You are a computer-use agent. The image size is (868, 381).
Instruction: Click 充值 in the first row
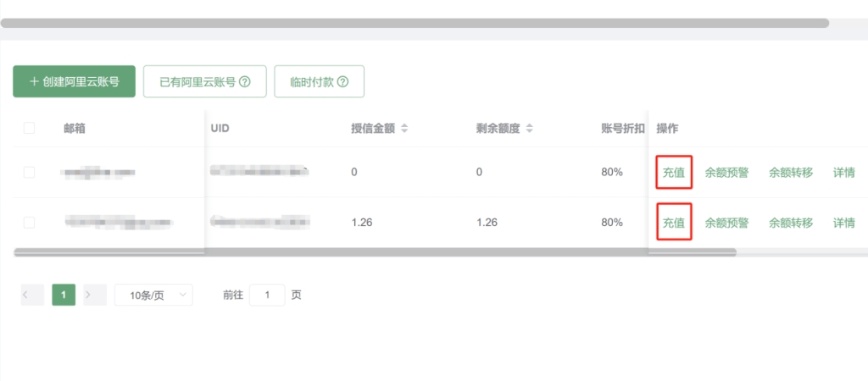pyautogui.click(x=674, y=173)
